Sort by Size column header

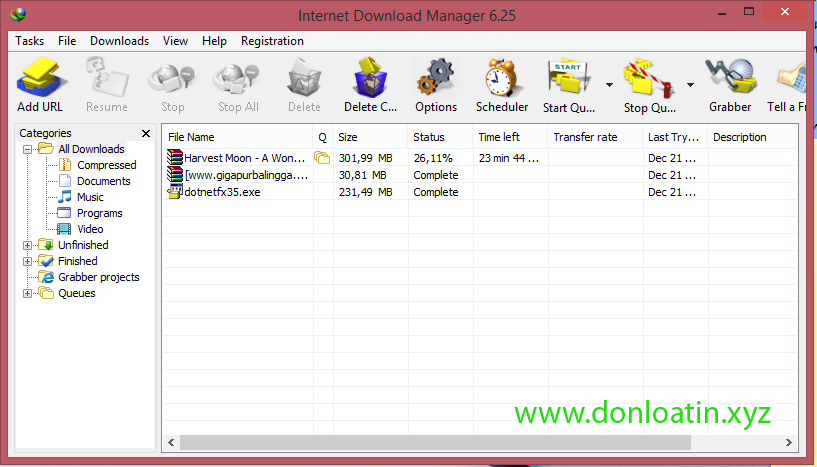click(370, 137)
